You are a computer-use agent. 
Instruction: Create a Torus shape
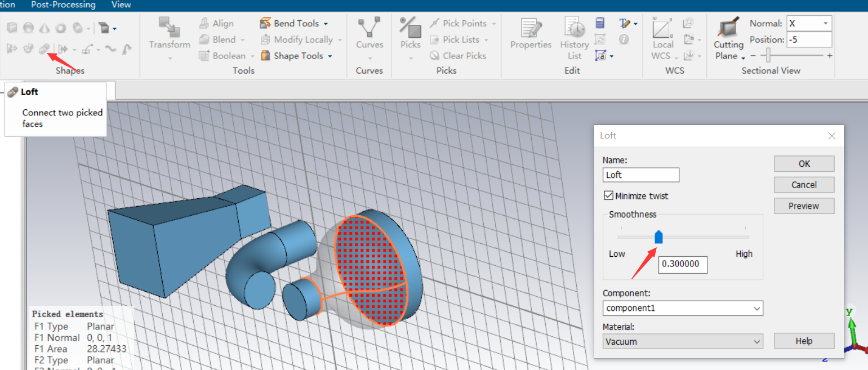click(61, 28)
